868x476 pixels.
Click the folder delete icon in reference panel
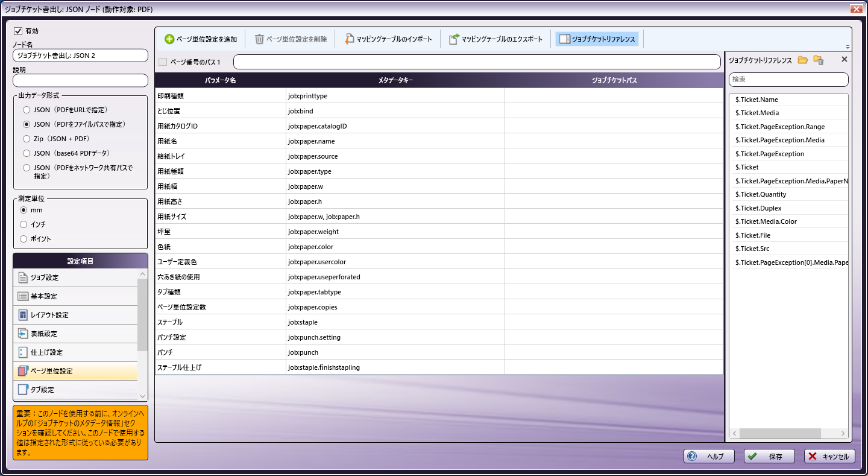[x=818, y=60]
